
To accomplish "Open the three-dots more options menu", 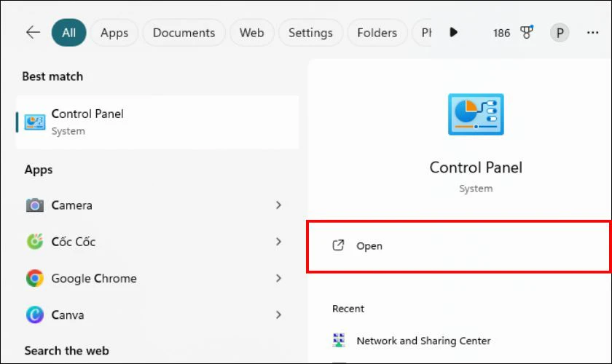I will pyautogui.click(x=592, y=33).
